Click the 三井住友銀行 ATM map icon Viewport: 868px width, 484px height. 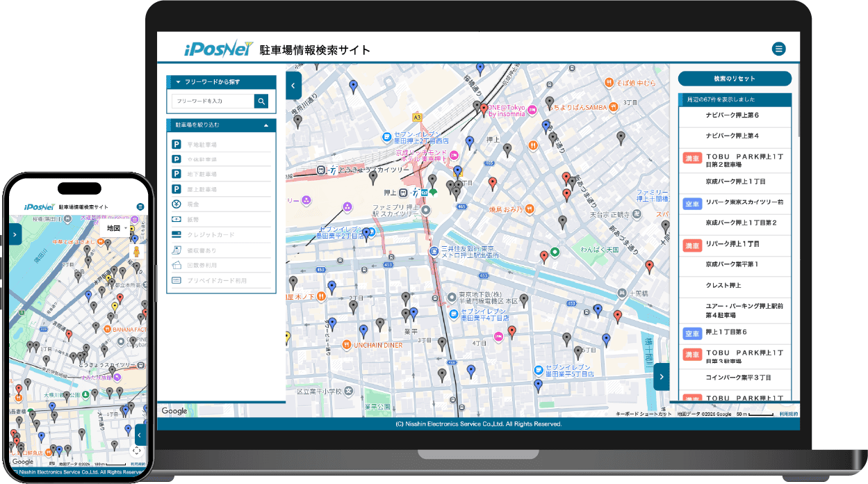click(434, 253)
